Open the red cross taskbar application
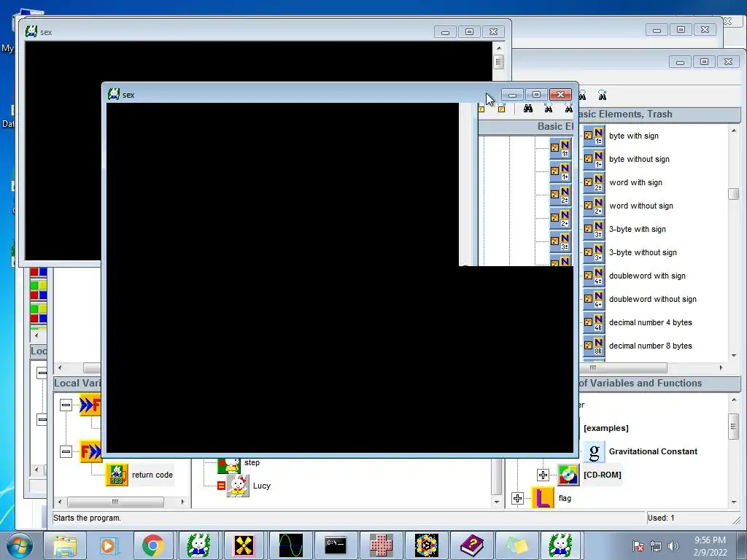The height and width of the screenshot is (560, 747). pos(381,545)
